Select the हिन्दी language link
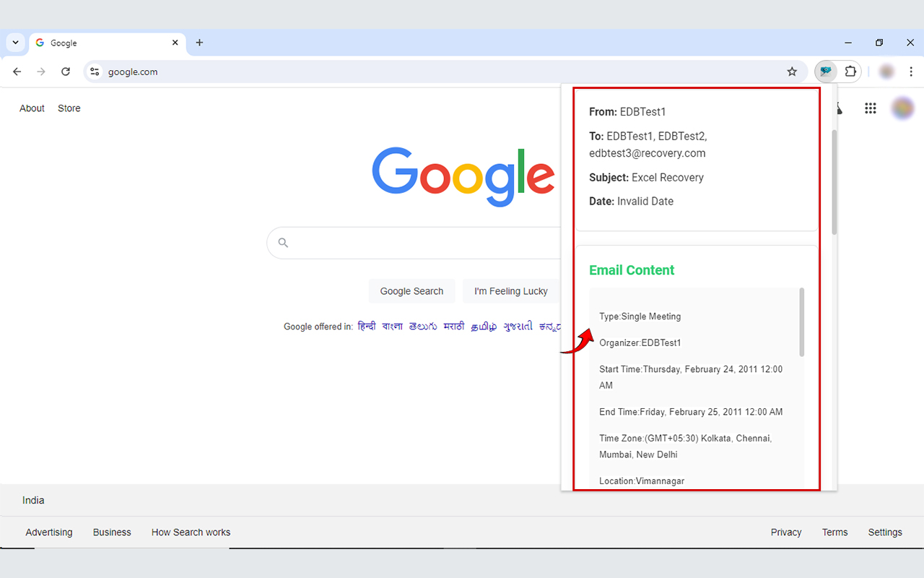 tap(367, 326)
